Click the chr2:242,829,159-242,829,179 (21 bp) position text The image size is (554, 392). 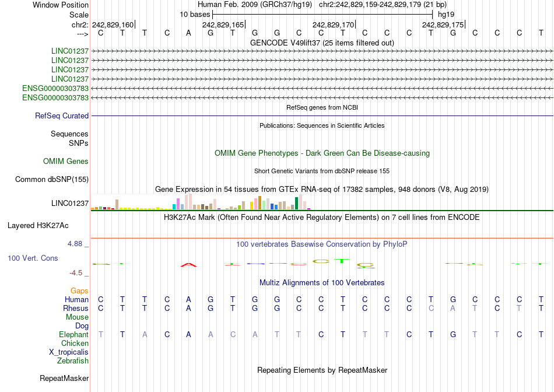pos(383,5)
